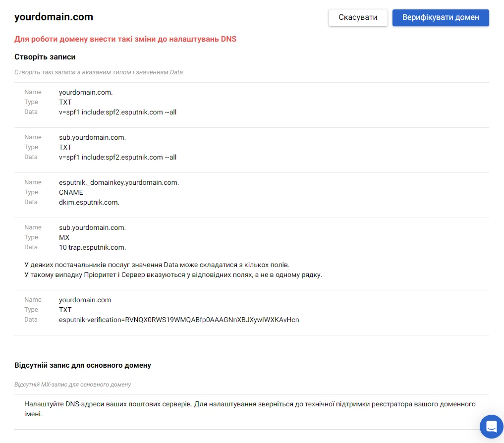This screenshot has width=504, height=443.
Task: Click the TXT type of first record
Action: pyautogui.click(x=65, y=102)
